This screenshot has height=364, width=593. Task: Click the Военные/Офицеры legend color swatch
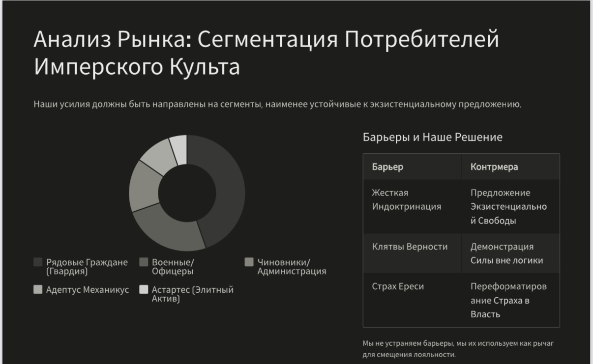click(x=144, y=262)
